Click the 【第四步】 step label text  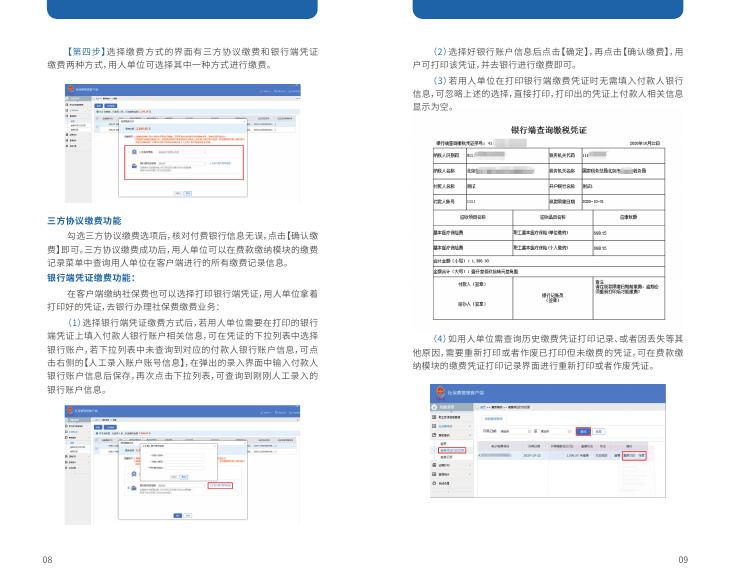point(85,51)
